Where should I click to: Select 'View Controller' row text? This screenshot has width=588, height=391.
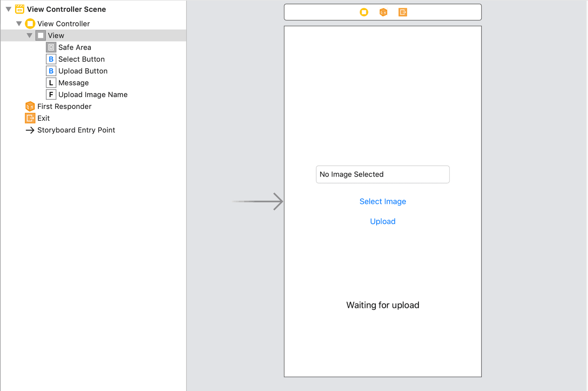tap(64, 24)
